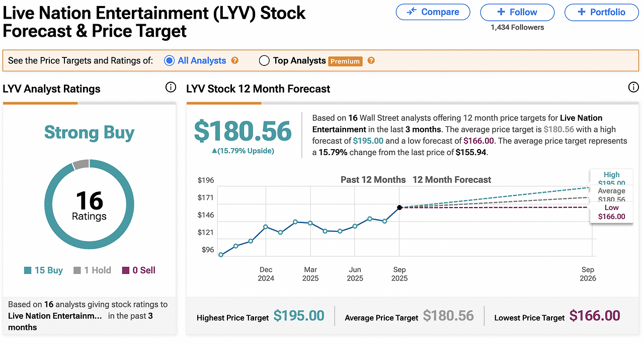Open the LYV Analyst Ratings info icon
Screen dimensions: 644x345
pyautogui.click(x=171, y=88)
